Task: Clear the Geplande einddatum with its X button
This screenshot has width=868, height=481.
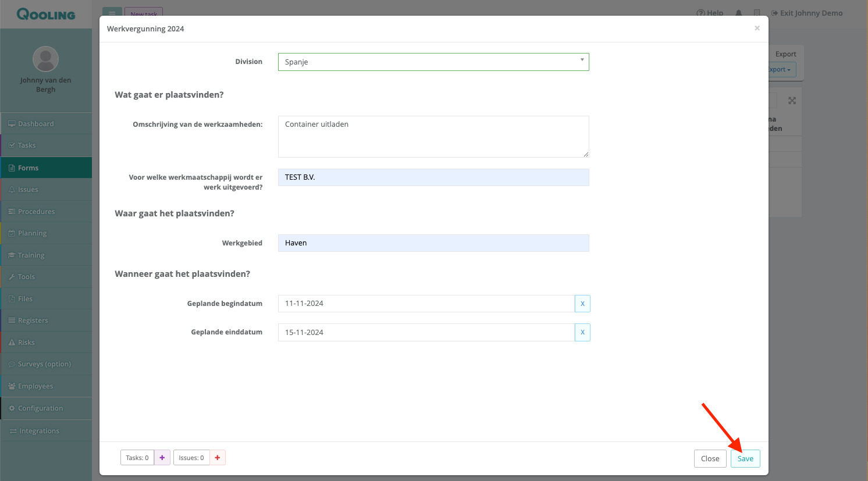Action: (x=582, y=332)
